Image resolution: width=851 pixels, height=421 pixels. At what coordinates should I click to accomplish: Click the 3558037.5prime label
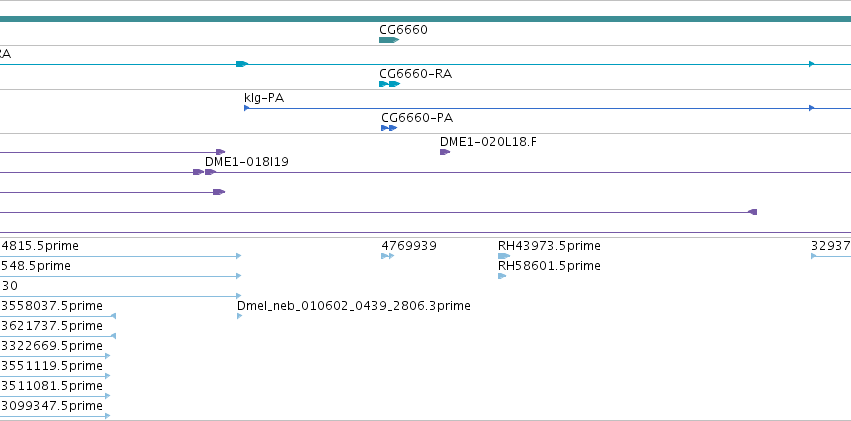[52, 305]
